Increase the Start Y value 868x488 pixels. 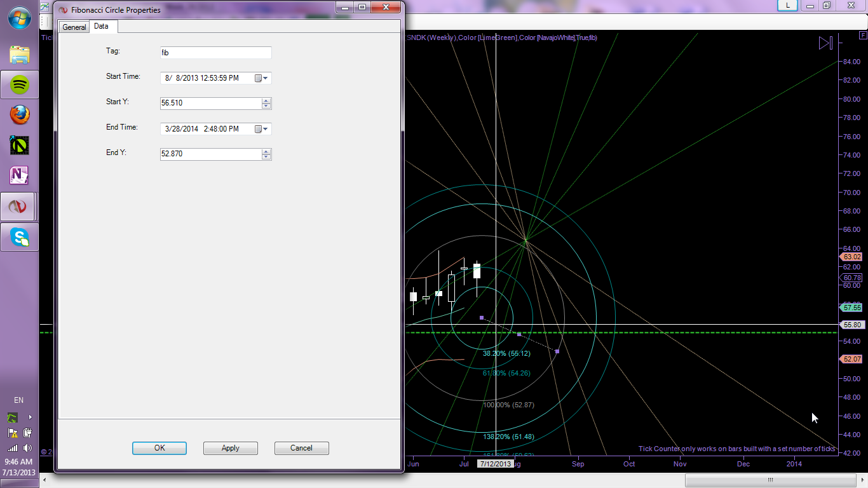pos(266,100)
